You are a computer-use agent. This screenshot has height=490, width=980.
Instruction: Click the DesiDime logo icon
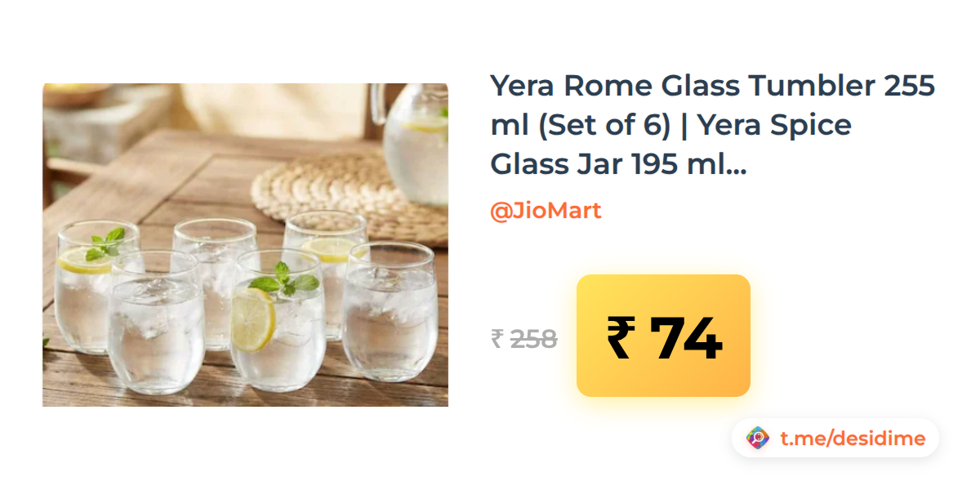758,439
